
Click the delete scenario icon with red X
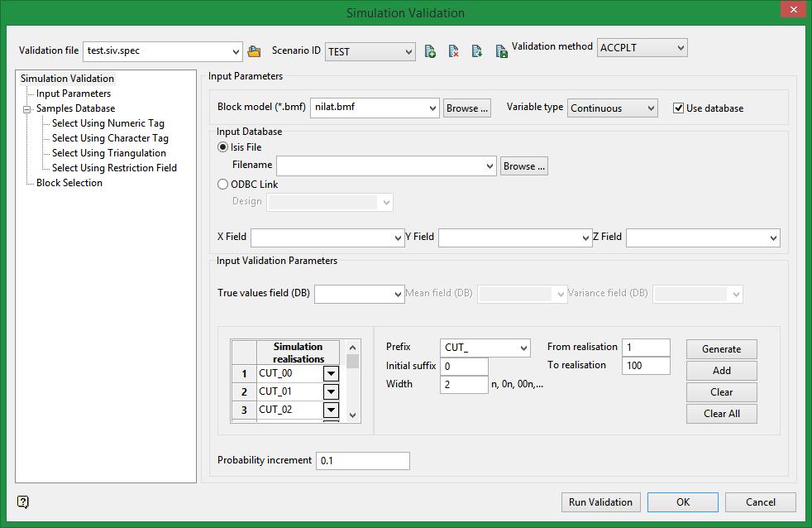pos(453,51)
